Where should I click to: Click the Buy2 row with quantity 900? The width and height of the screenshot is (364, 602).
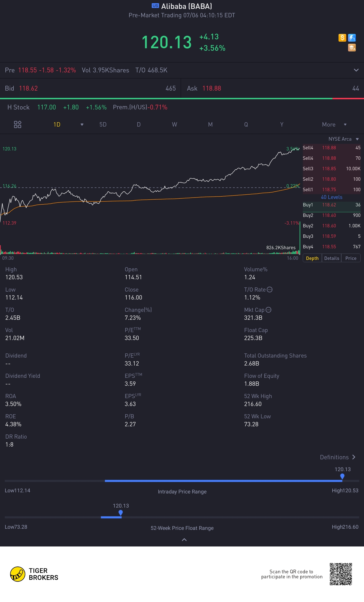(x=331, y=215)
